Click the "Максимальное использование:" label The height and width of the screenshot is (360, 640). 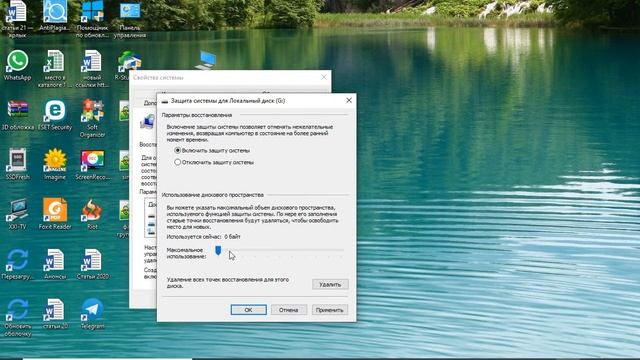click(x=186, y=253)
